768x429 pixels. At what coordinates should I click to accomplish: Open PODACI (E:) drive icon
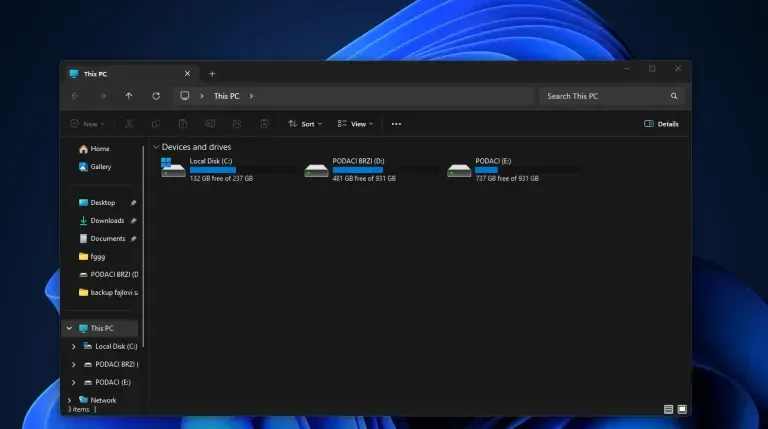(x=459, y=170)
